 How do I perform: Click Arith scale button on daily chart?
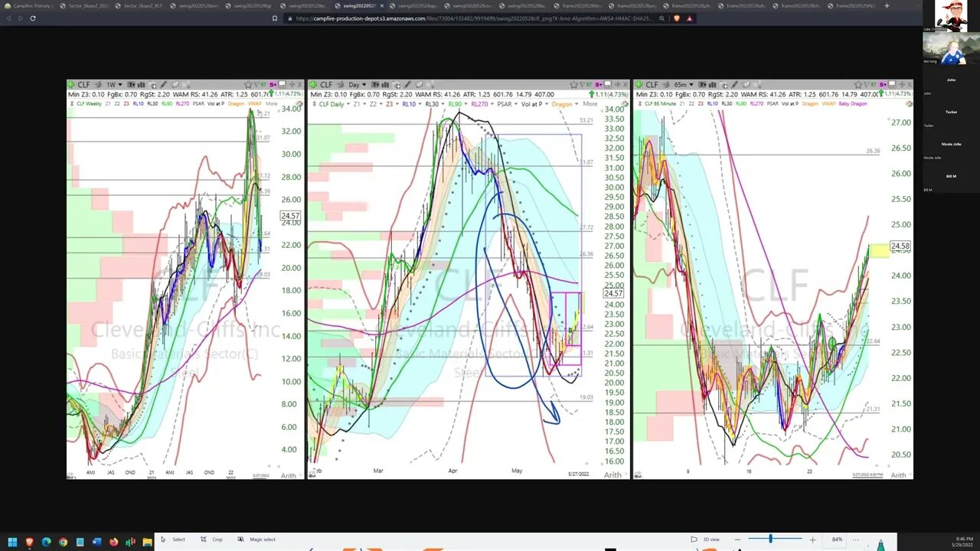[613, 475]
